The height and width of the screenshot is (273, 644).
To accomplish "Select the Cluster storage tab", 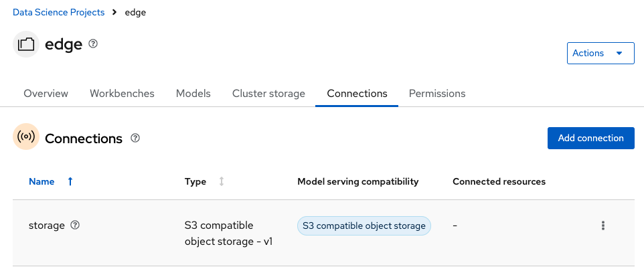I will pyautogui.click(x=268, y=94).
